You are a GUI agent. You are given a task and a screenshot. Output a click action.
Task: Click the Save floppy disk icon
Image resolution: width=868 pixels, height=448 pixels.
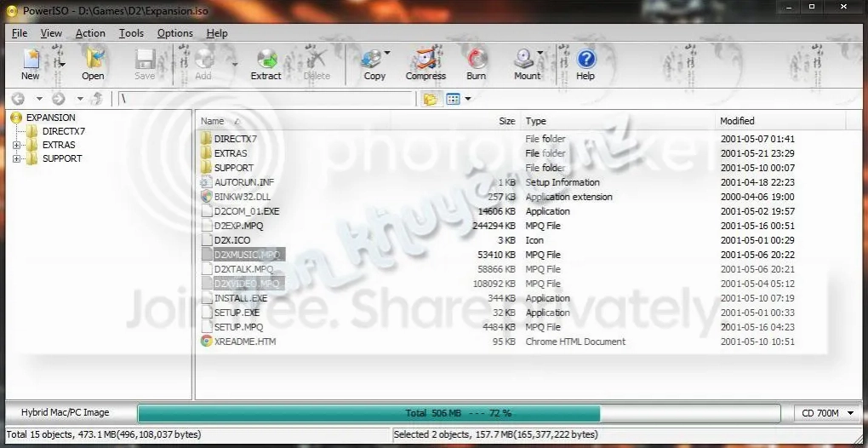(x=145, y=58)
